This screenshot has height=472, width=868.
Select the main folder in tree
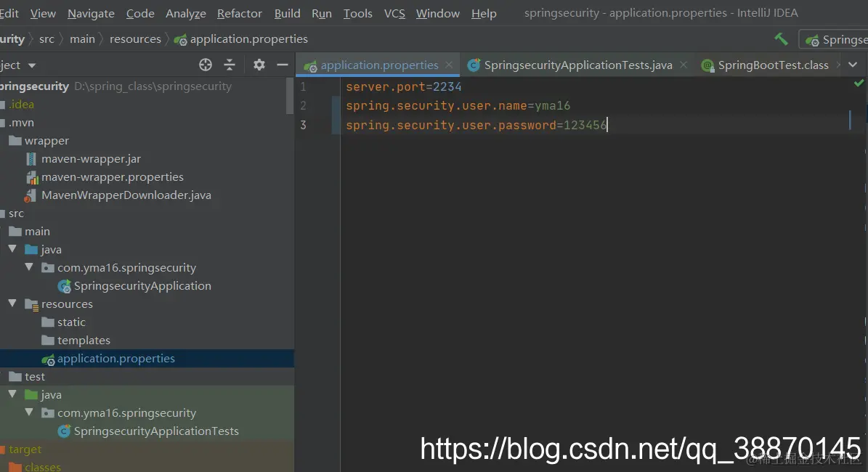(37, 232)
